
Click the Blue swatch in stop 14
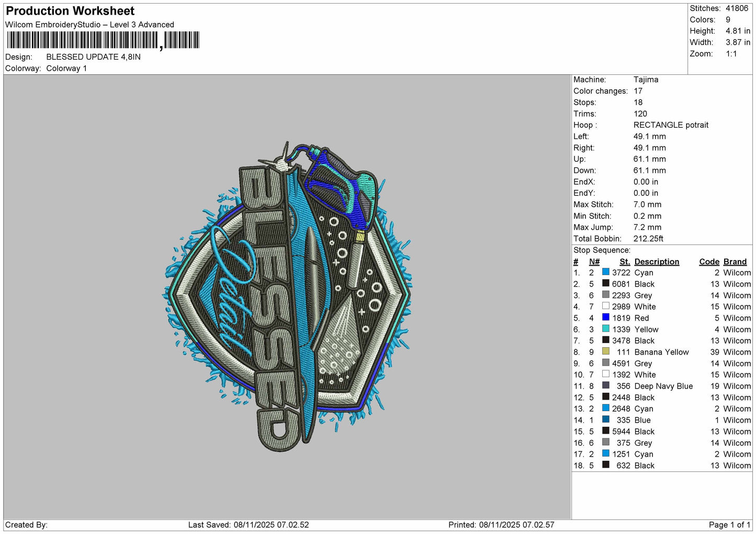coord(605,419)
